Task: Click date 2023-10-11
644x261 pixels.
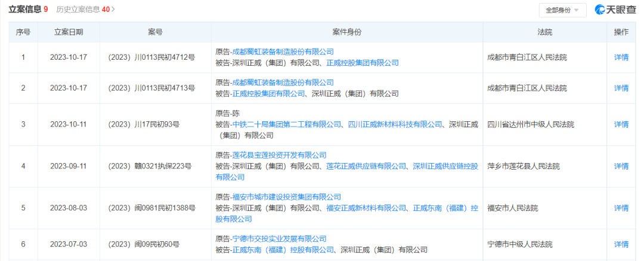Action: point(69,124)
